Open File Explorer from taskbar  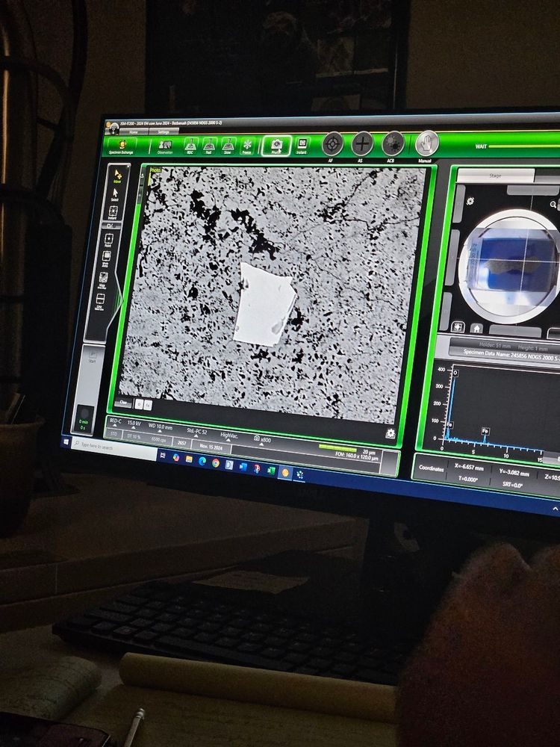tap(189, 459)
